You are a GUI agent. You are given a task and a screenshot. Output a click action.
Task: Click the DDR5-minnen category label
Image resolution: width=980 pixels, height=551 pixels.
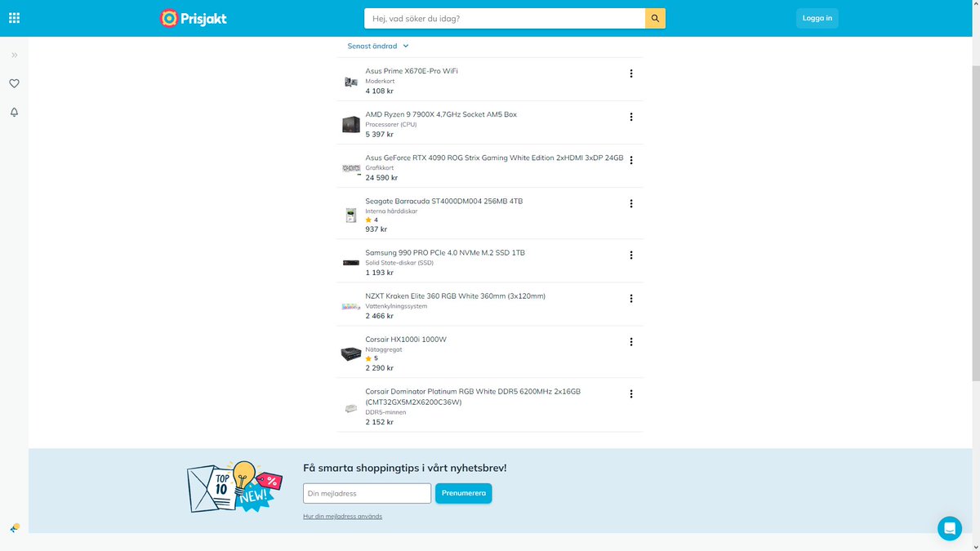pos(385,412)
